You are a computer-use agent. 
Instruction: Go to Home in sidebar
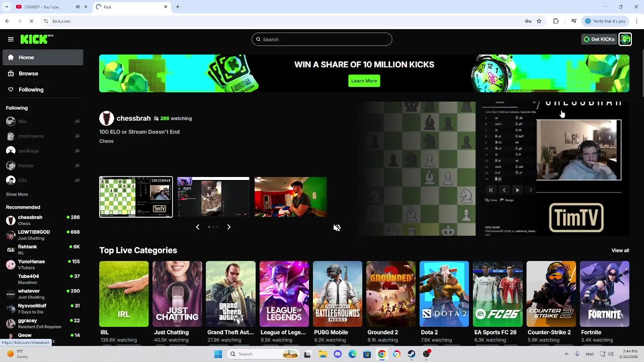43,57
